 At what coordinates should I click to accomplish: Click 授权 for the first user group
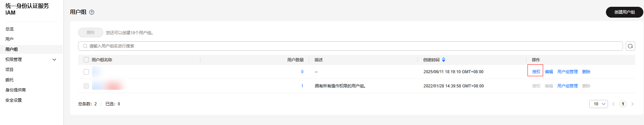536,72
